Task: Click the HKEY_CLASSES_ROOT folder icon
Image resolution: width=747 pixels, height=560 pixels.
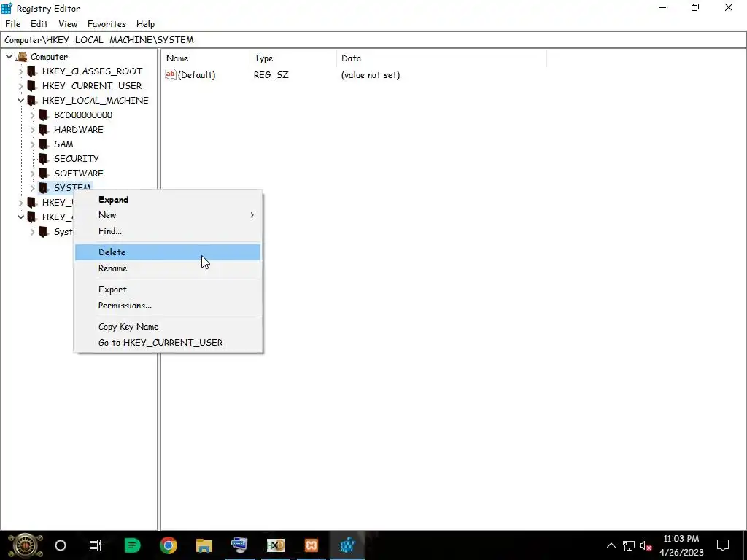Action: (x=32, y=71)
